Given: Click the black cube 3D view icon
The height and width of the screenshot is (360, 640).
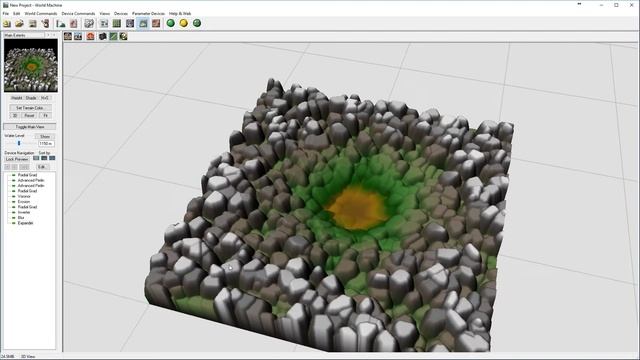Looking at the screenshot, I should [x=102, y=37].
